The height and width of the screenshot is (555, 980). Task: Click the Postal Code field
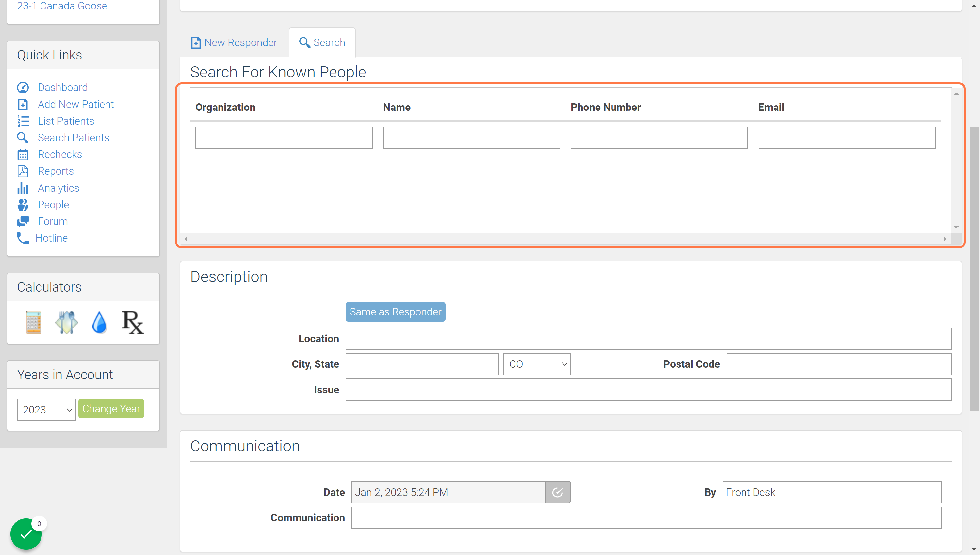pos(839,364)
